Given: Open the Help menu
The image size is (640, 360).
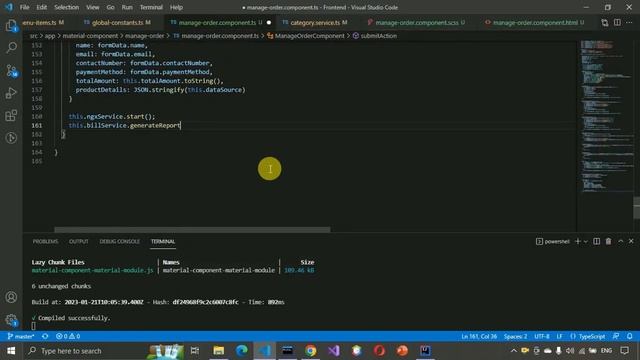Looking at the screenshot, I should [176, 7].
